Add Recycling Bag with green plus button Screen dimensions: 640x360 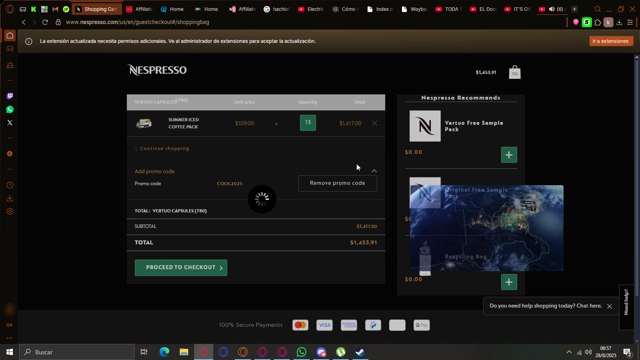[x=509, y=282]
